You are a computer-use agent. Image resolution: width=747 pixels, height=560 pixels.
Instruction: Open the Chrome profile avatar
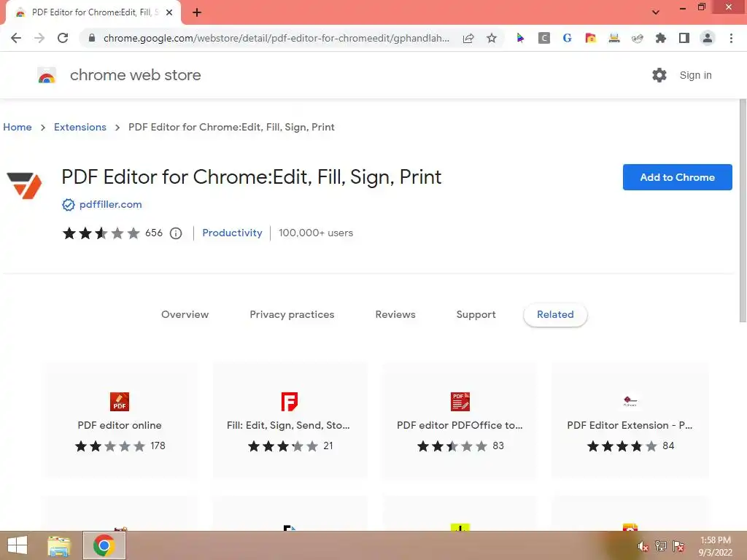tap(708, 38)
